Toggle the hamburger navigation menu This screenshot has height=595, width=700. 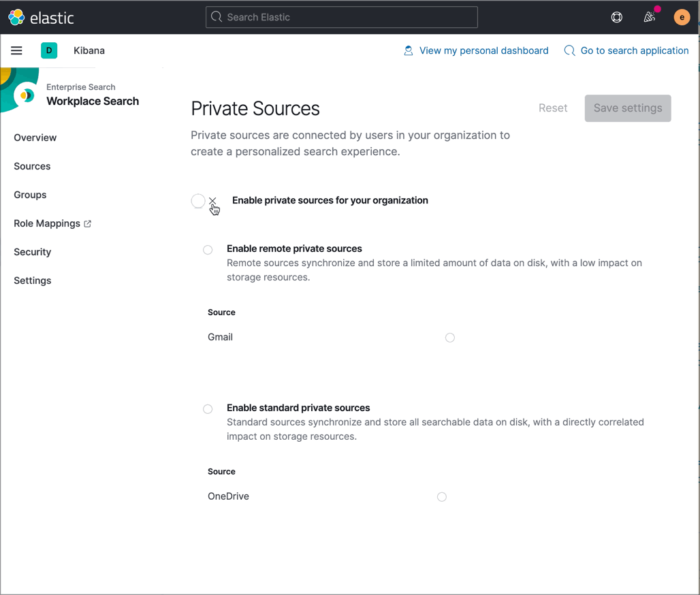click(x=16, y=50)
